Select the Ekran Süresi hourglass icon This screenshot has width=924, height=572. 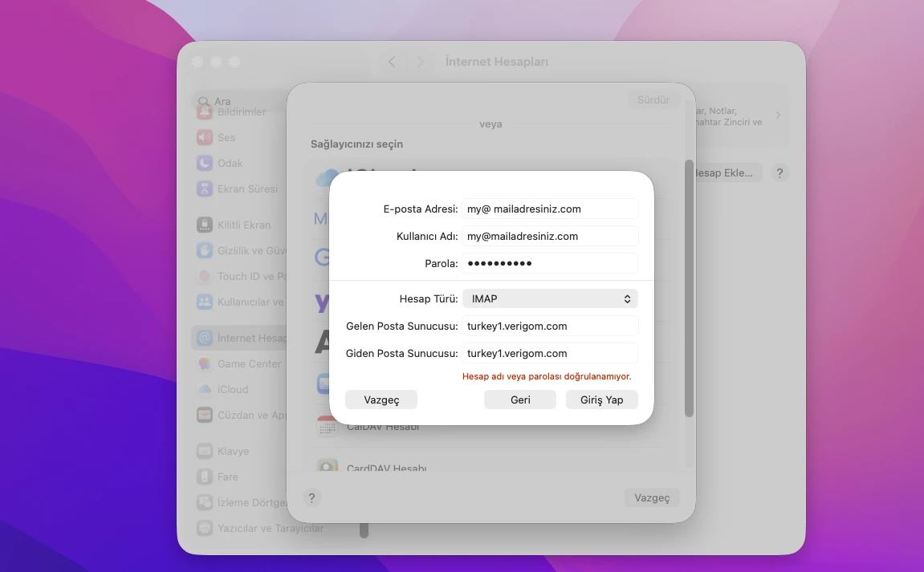coord(205,189)
